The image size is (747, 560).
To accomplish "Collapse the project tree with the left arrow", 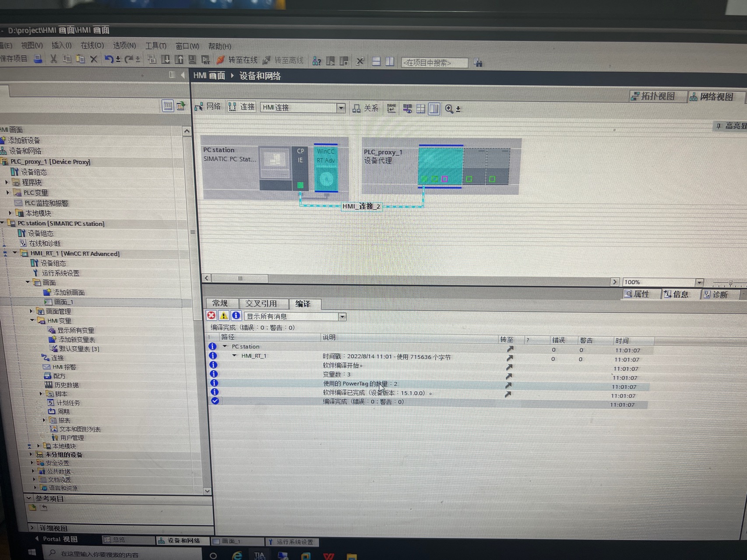I will pyautogui.click(x=183, y=75).
